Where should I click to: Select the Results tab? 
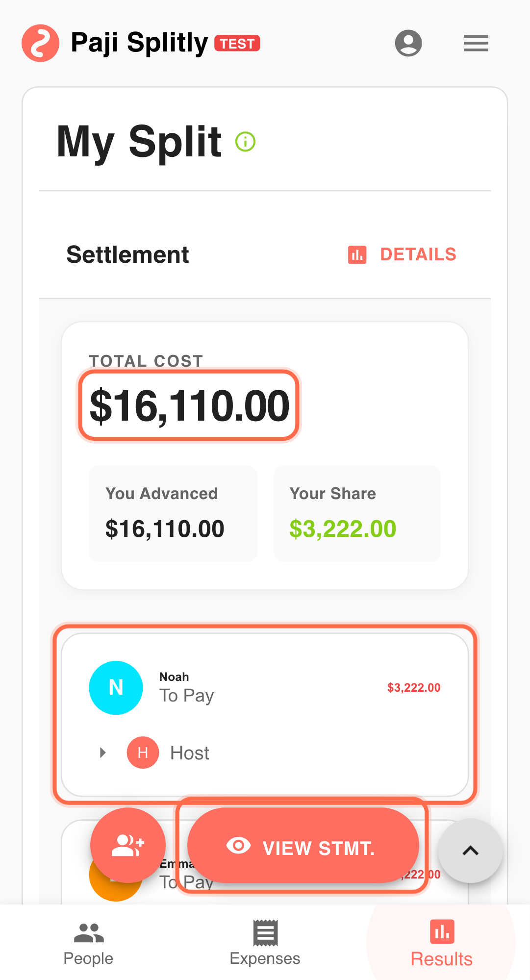click(x=441, y=943)
